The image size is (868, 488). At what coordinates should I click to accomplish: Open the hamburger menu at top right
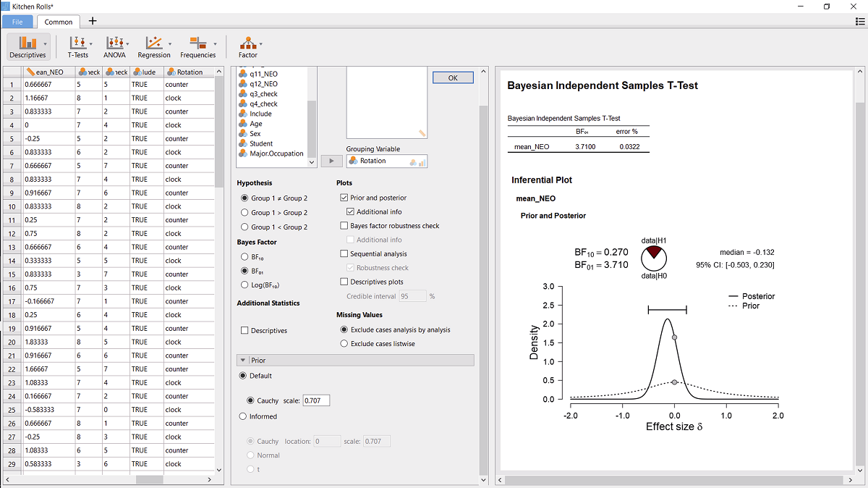coord(860,22)
